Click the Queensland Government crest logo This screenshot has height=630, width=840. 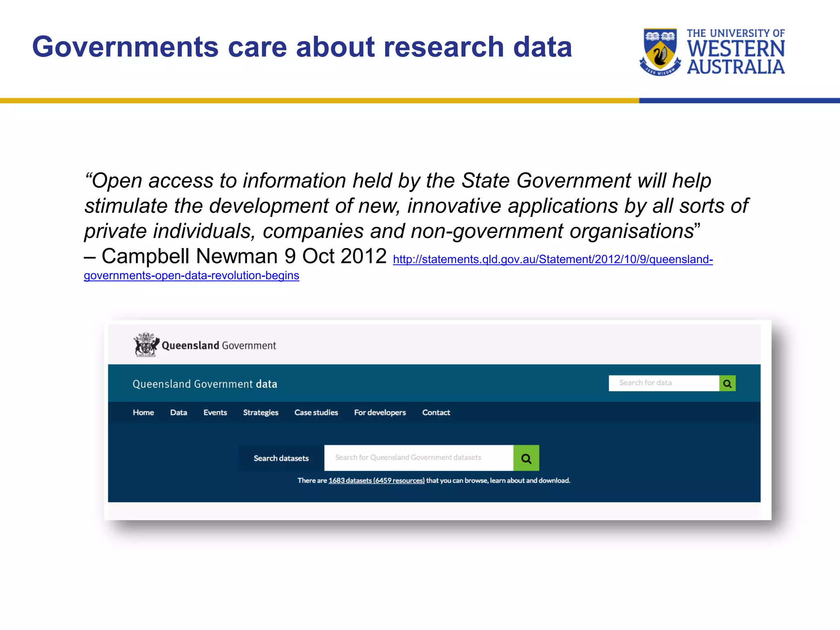pos(146,345)
